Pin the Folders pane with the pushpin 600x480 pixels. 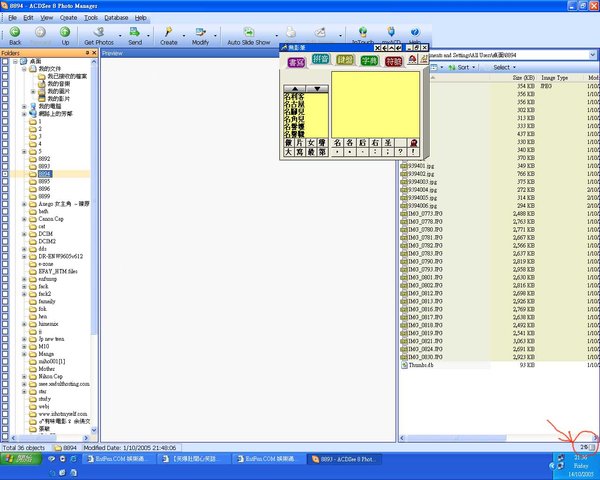[x=87, y=53]
